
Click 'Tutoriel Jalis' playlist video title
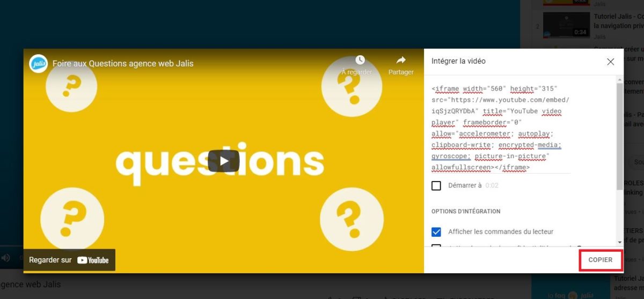pos(618,17)
